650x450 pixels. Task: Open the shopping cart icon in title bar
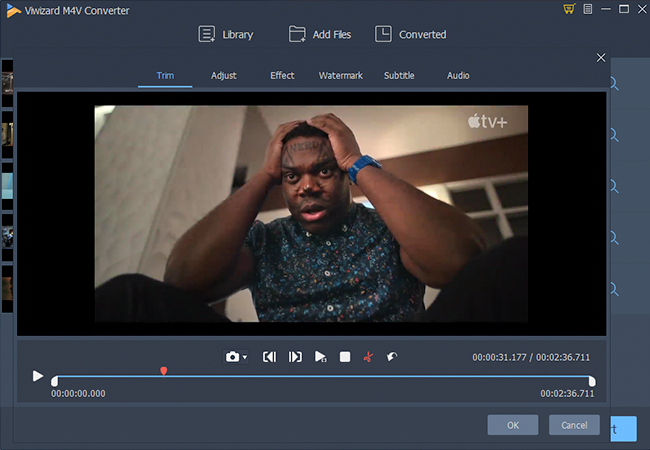569,9
